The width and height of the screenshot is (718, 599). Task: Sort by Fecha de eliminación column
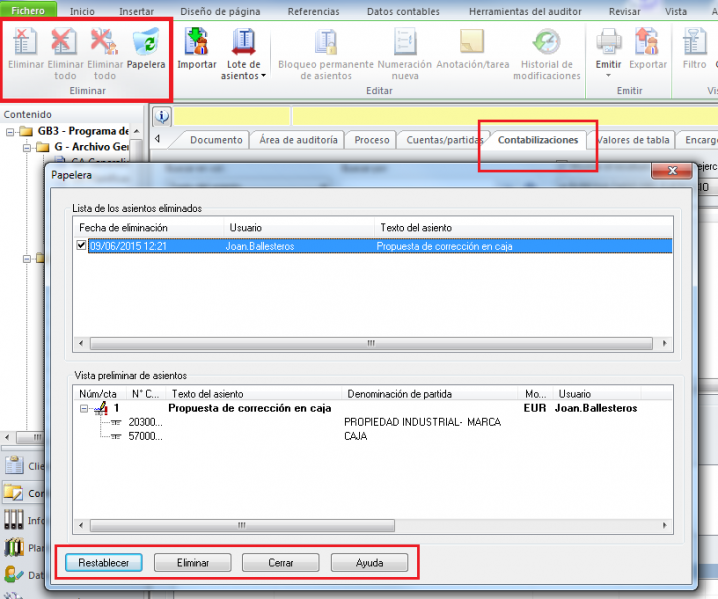(x=148, y=228)
